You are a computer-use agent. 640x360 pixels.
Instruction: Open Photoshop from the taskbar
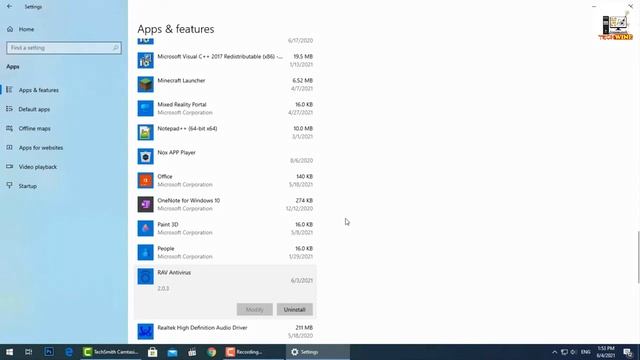coord(49,352)
